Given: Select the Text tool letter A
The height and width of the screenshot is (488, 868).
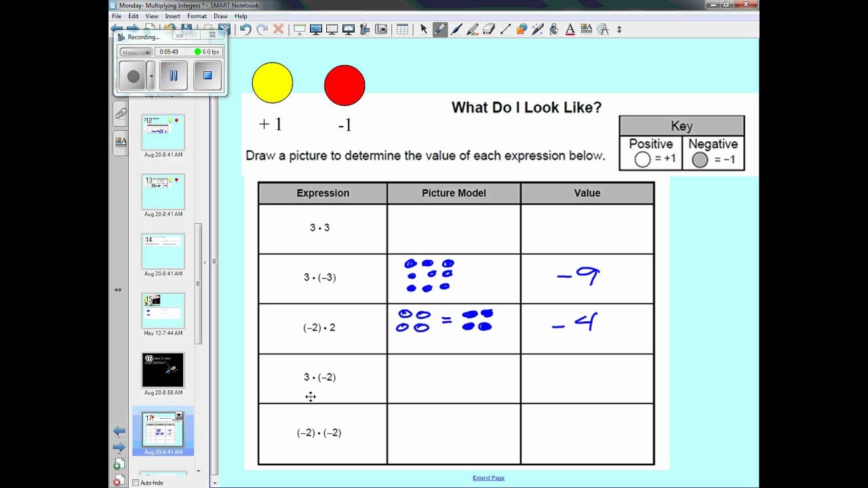Looking at the screenshot, I should (570, 29).
